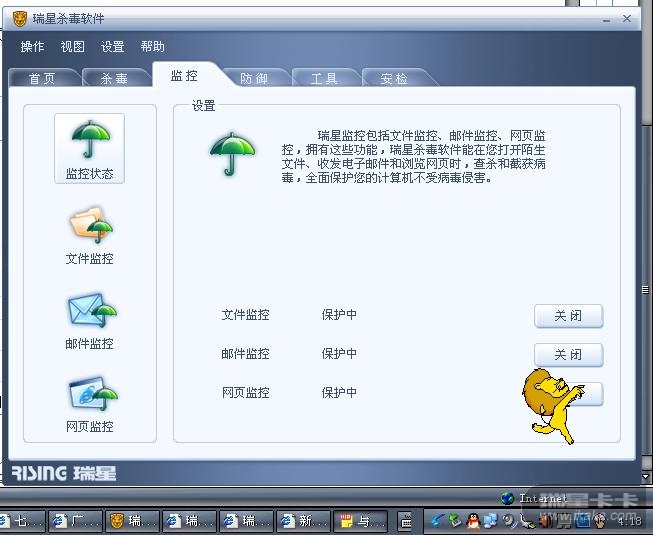The height and width of the screenshot is (535, 653).
Task: Click 邮件监控 status label in settings list
Action: pyautogui.click(x=245, y=354)
